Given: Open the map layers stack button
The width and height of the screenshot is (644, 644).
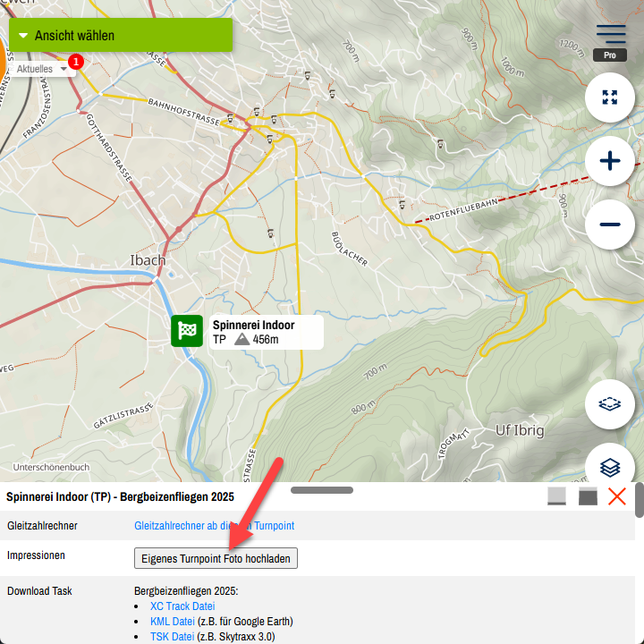Looking at the screenshot, I should click(x=610, y=466).
